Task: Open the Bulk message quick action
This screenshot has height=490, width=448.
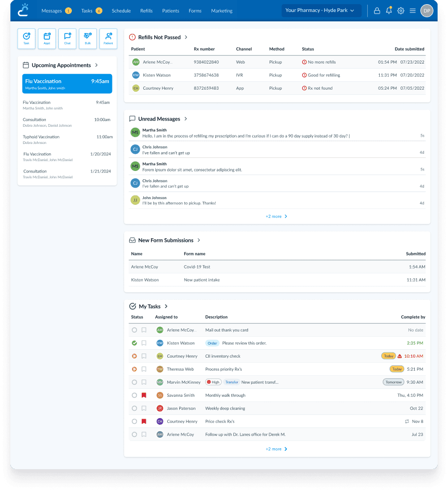Action: point(88,39)
